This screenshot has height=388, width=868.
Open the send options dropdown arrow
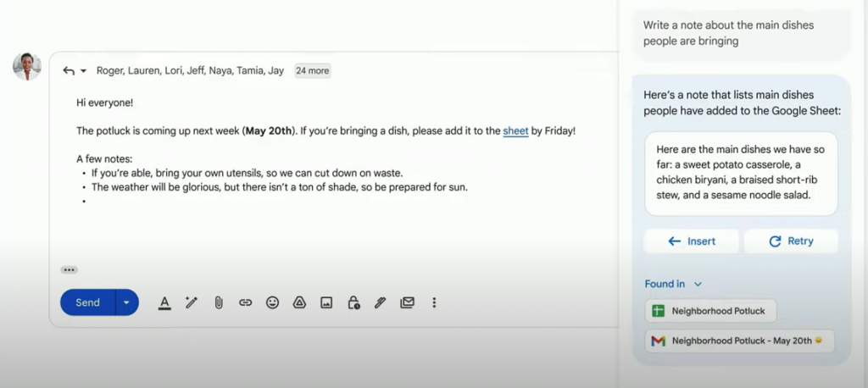tap(127, 302)
